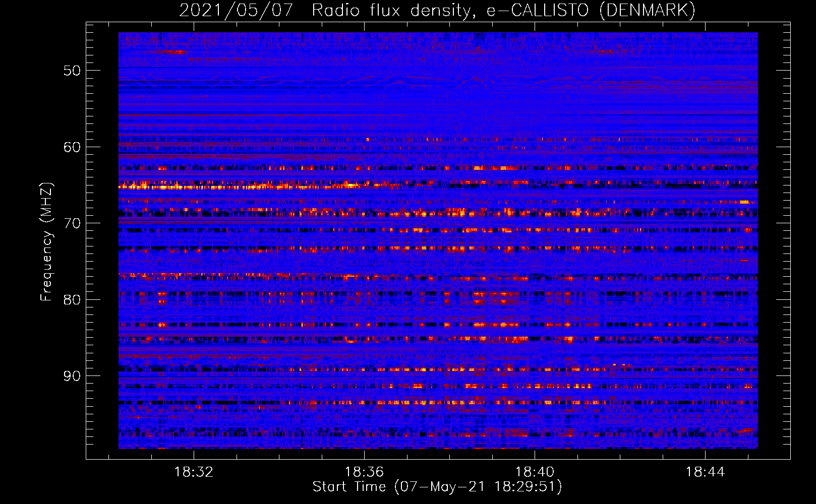816x504 pixels.
Task: Click the 80 frequency tick label
Action: pyautogui.click(x=72, y=300)
